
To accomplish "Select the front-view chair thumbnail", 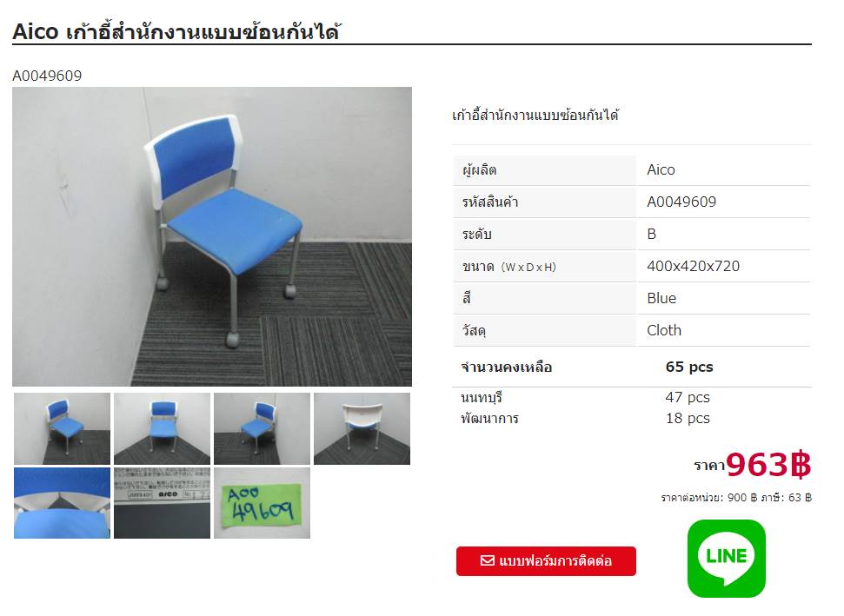I will 162,429.
